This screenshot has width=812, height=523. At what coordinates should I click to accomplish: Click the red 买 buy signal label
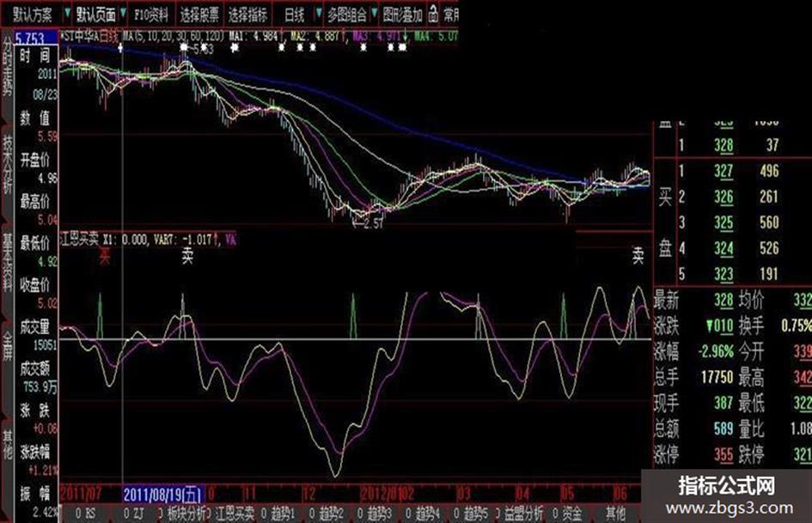pyautogui.click(x=105, y=255)
